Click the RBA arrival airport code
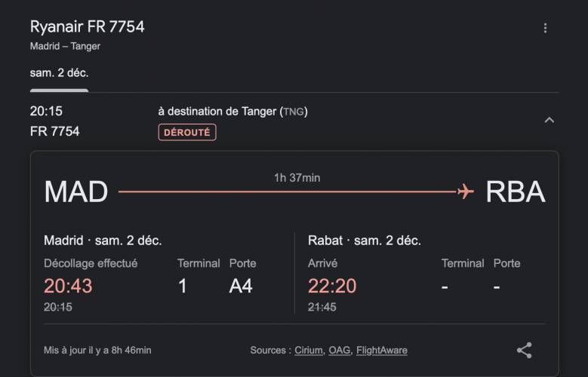Image resolution: width=588 pixels, height=377 pixels. pyautogui.click(x=516, y=192)
